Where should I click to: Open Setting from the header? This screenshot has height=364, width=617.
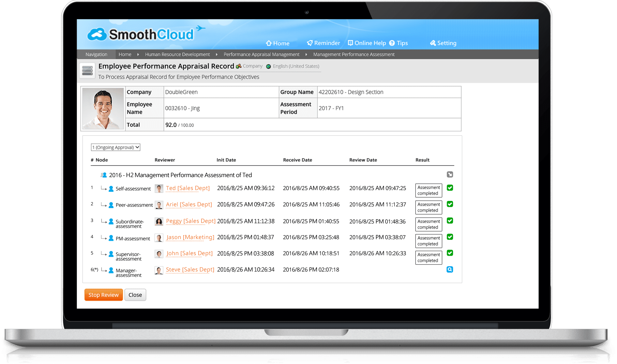443,43
